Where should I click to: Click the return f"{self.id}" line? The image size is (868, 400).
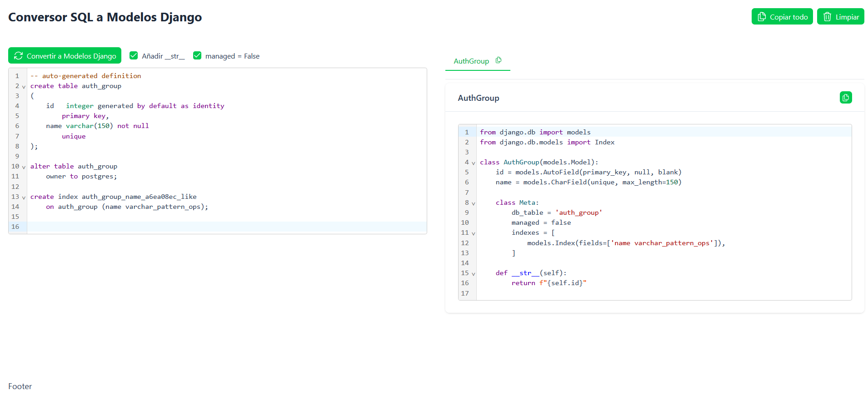point(549,283)
